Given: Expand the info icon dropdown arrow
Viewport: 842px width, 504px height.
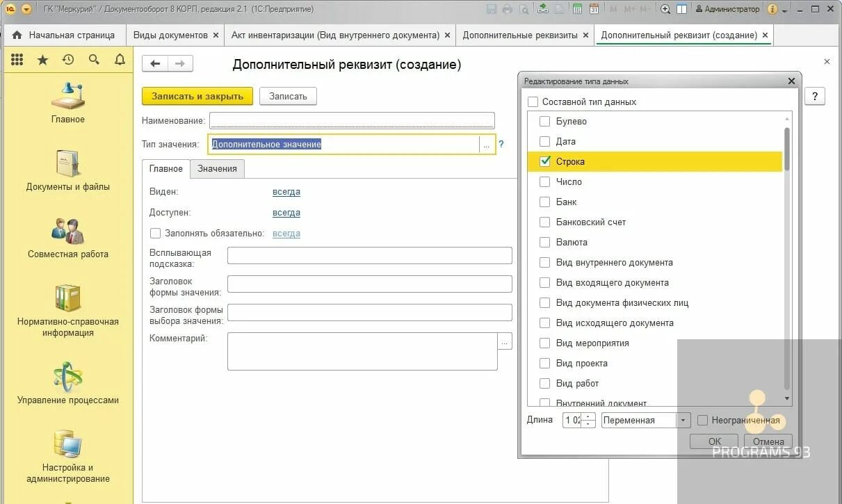Looking at the screenshot, I should click(784, 10).
